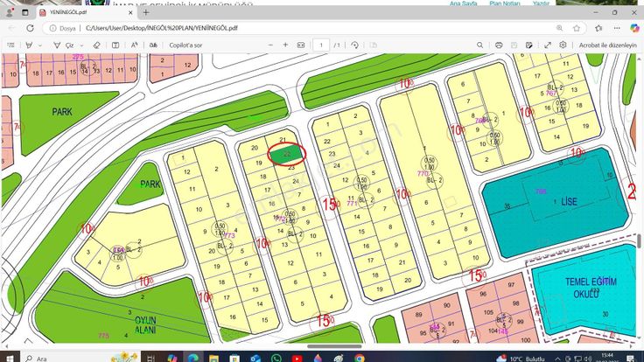The image size is (644, 362).
Task: Click Copilot'a sor button
Action: (x=185, y=45)
